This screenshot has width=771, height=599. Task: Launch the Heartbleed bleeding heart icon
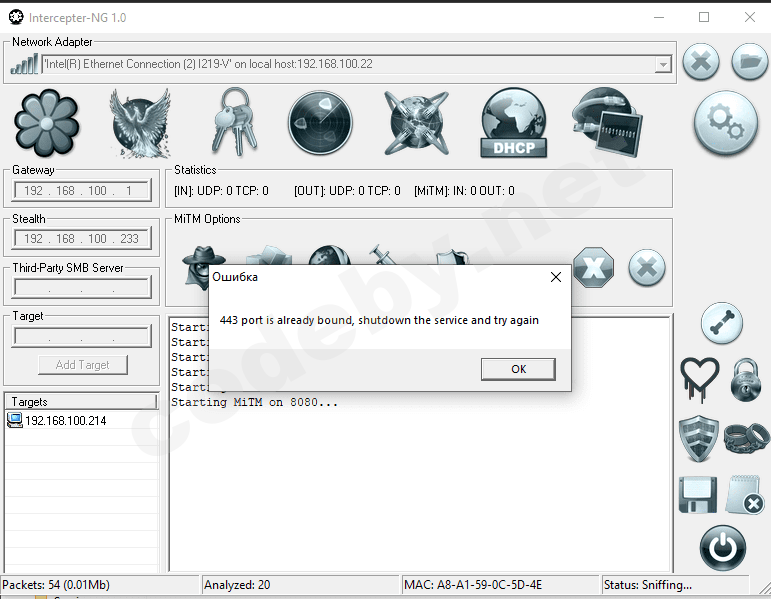[x=699, y=380]
